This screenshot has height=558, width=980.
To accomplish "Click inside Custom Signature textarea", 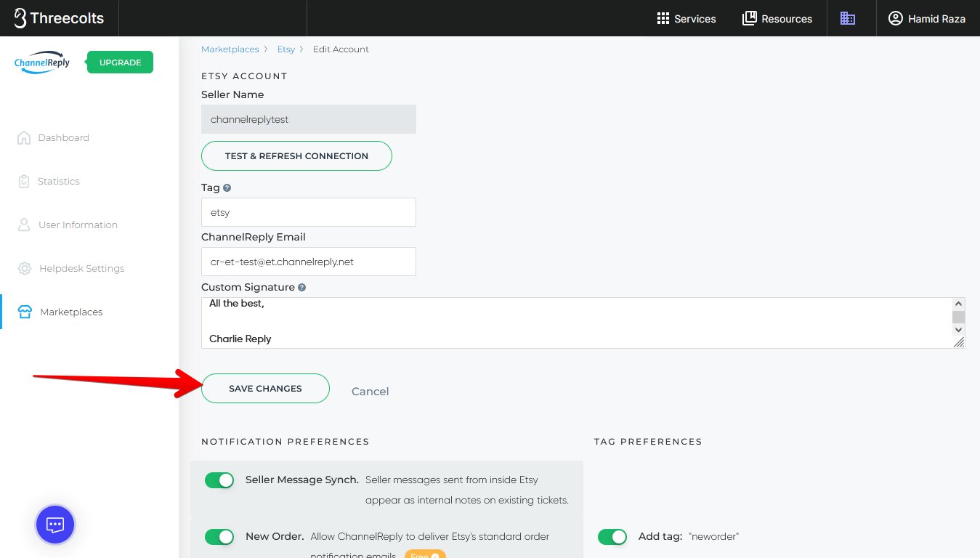I will click(x=576, y=323).
